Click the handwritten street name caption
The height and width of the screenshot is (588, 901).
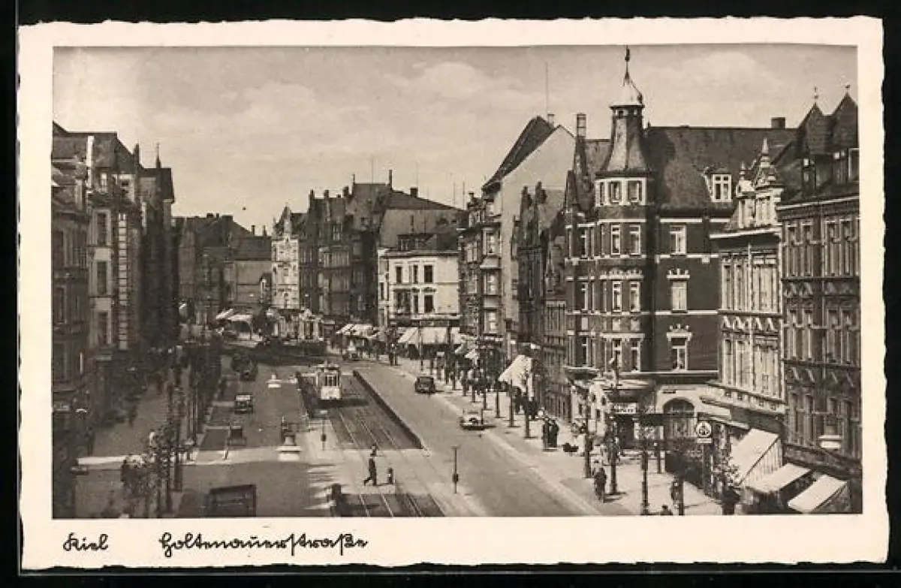click(263, 544)
